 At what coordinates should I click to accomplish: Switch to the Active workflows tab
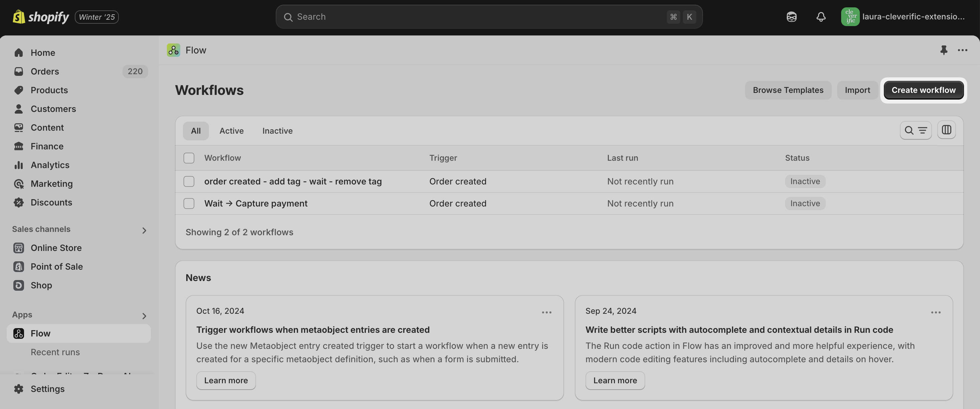(231, 131)
